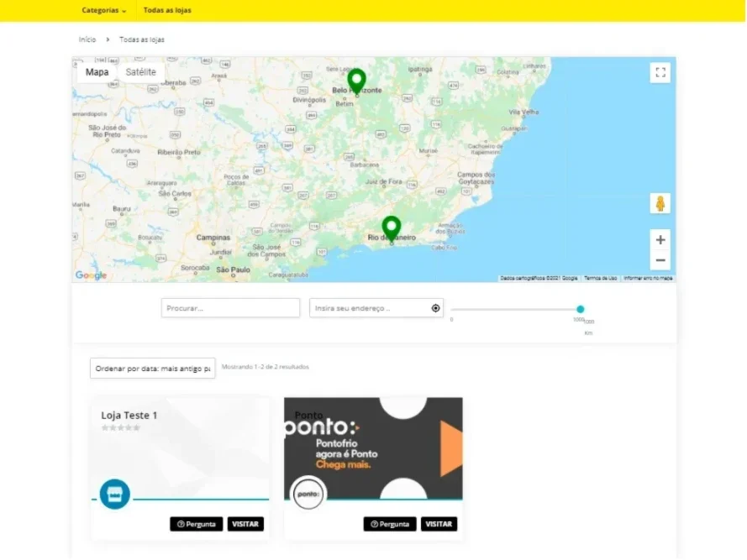This screenshot has height=560, width=747.
Task: Click Ribeirão Preto map label
Action: (x=179, y=152)
